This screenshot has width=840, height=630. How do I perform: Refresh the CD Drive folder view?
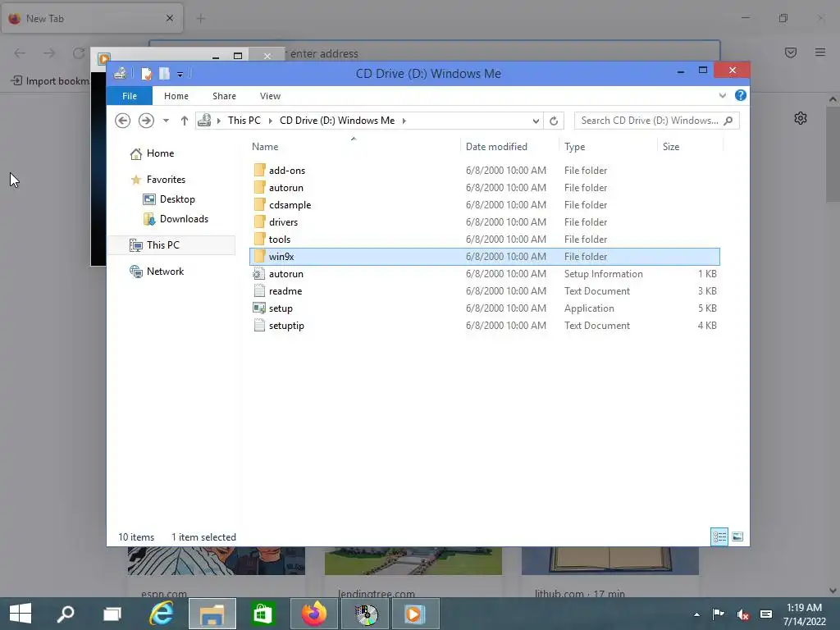coord(554,121)
